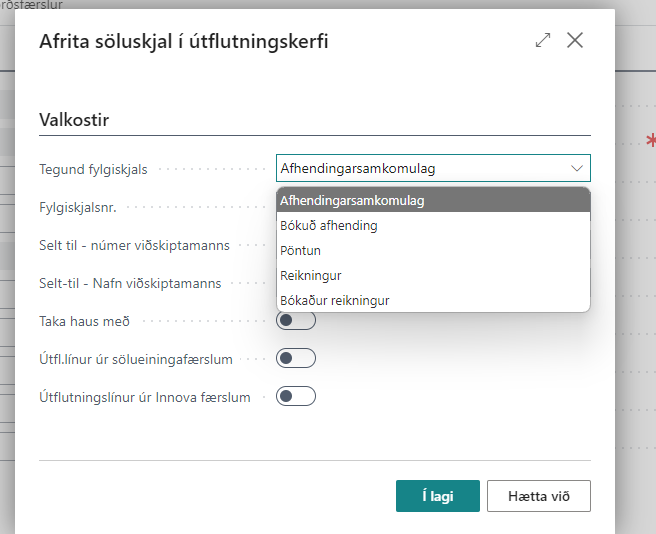Screen dimensions: 656x534
Task: Click the dialog title Afrita söluskjal í útflutningskerfi
Action: tap(183, 41)
